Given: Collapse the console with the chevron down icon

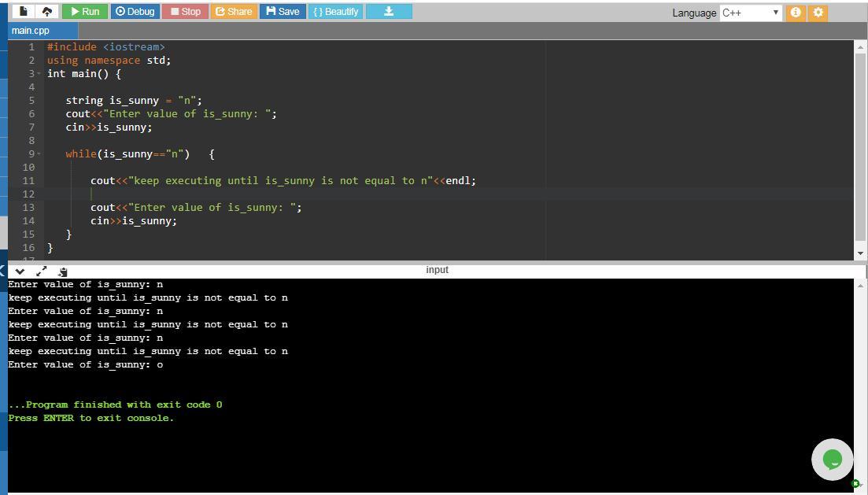Looking at the screenshot, I should pyautogui.click(x=20, y=271).
